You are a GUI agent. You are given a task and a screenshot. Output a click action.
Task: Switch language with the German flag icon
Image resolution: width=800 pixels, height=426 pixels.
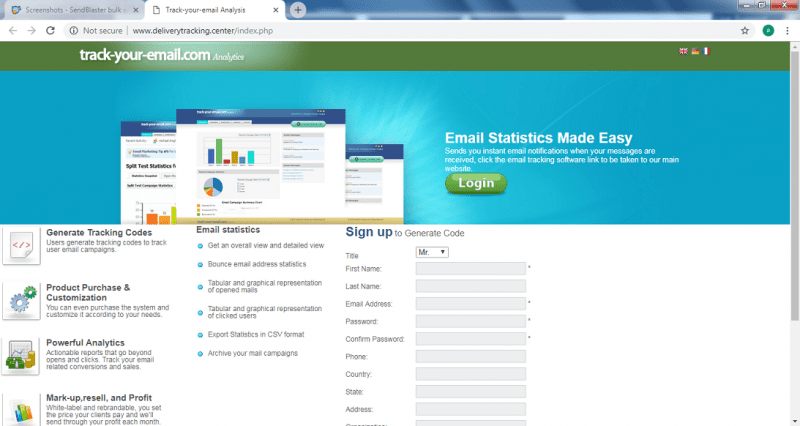point(695,51)
